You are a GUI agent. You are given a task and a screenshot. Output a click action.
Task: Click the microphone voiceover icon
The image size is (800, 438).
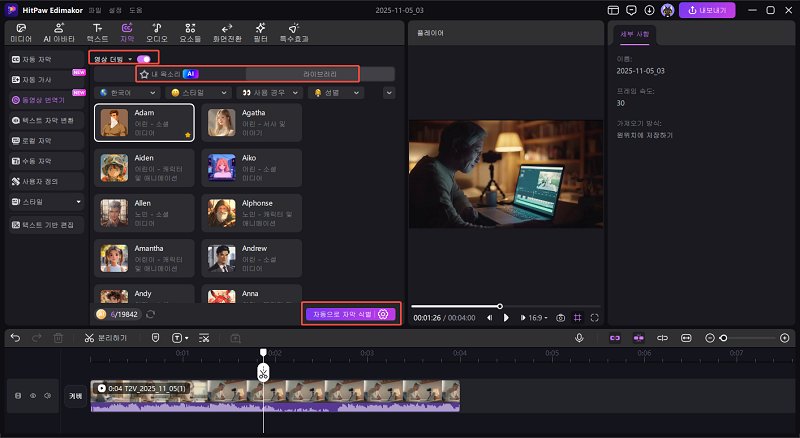[579, 338]
